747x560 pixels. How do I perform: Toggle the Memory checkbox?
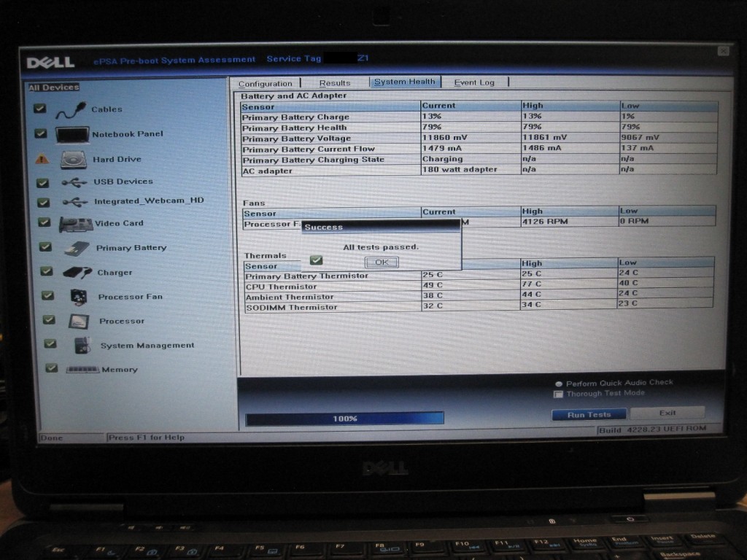click(x=52, y=368)
